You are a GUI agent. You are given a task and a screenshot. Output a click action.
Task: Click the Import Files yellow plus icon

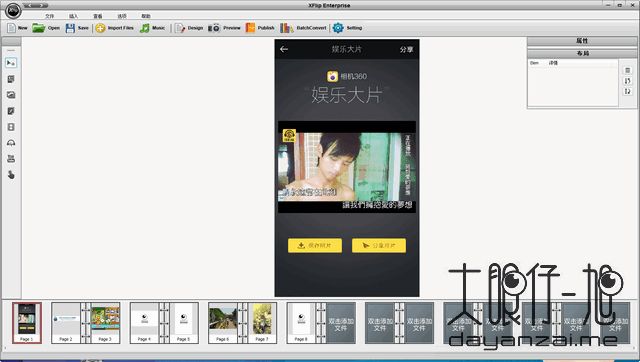coord(100,28)
